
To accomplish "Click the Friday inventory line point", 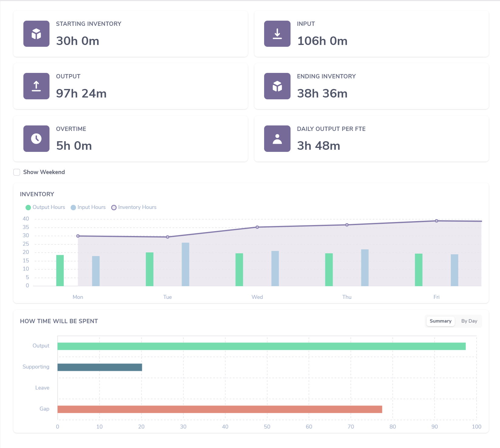I will click(x=437, y=221).
